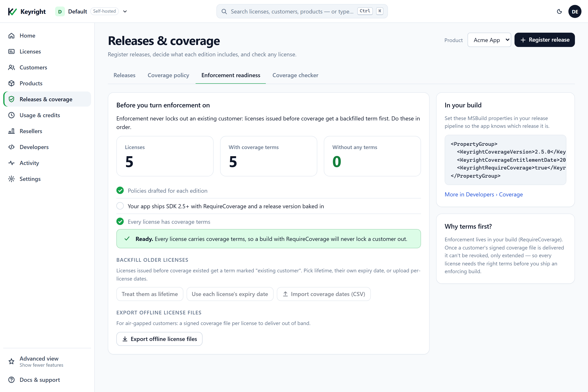Click the In your build heading

tap(463, 105)
